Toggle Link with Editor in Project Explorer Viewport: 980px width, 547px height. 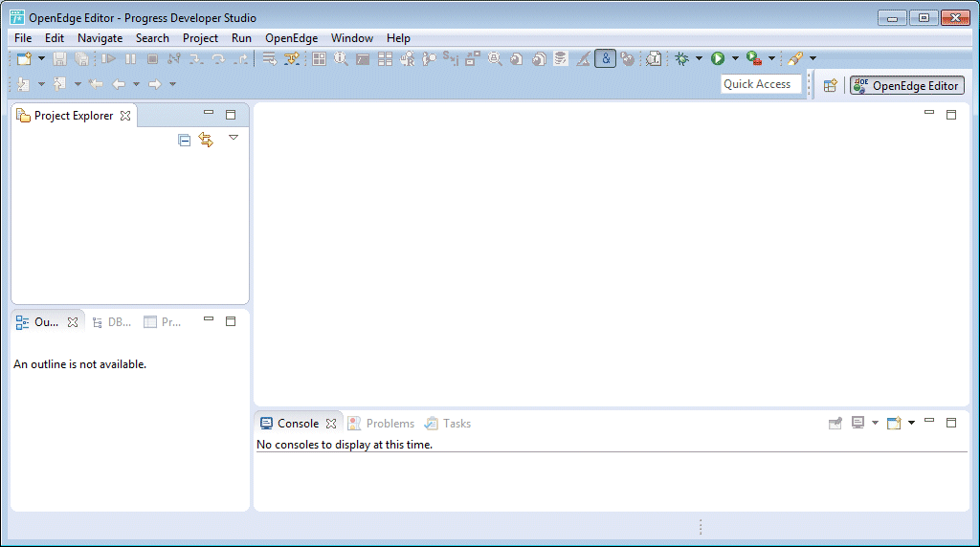coord(206,140)
